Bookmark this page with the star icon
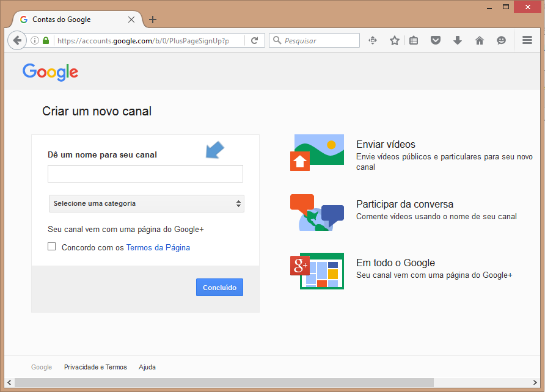 [x=395, y=41]
